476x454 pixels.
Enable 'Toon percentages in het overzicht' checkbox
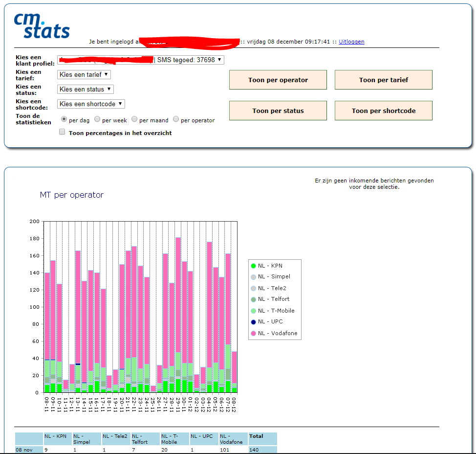[62, 132]
